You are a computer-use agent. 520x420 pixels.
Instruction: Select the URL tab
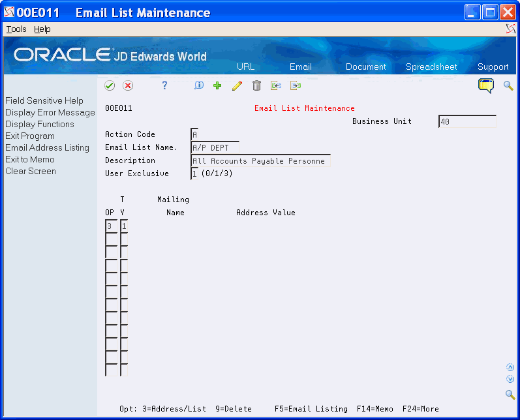(245, 67)
